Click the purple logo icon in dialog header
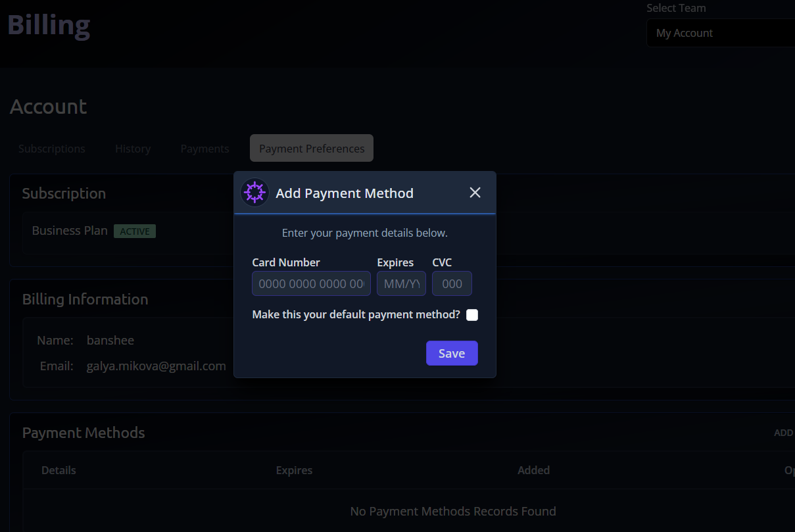 (254, 193)
